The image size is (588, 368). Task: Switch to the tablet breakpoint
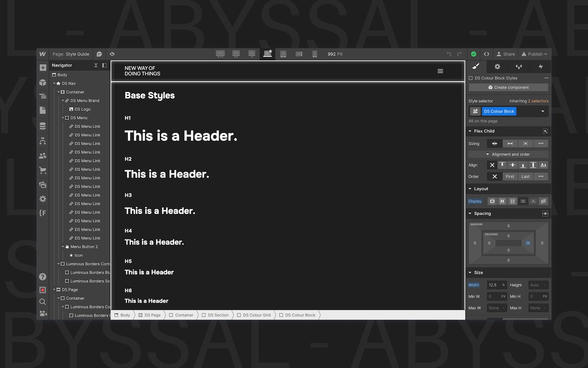283,54
